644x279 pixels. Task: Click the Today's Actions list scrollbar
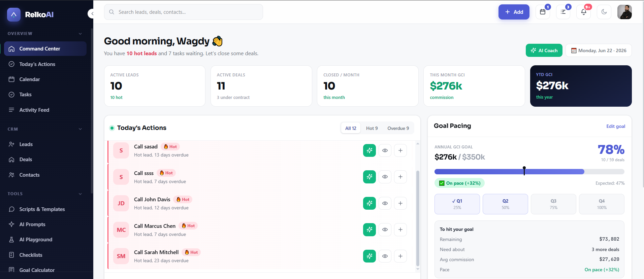(418, 218)
